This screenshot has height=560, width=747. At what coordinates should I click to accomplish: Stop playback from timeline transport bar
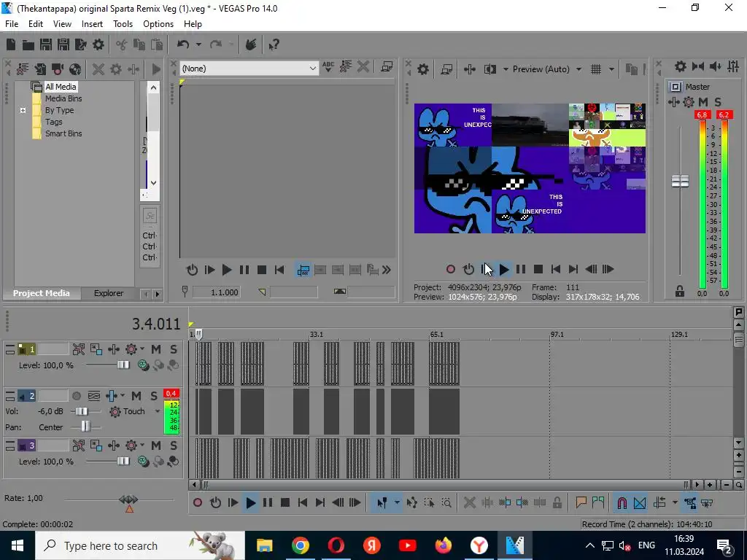(285, 502)
